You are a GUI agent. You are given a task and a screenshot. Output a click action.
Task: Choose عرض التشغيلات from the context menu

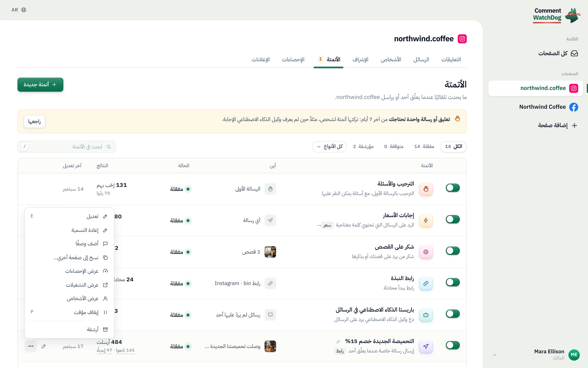coord(69,285)
